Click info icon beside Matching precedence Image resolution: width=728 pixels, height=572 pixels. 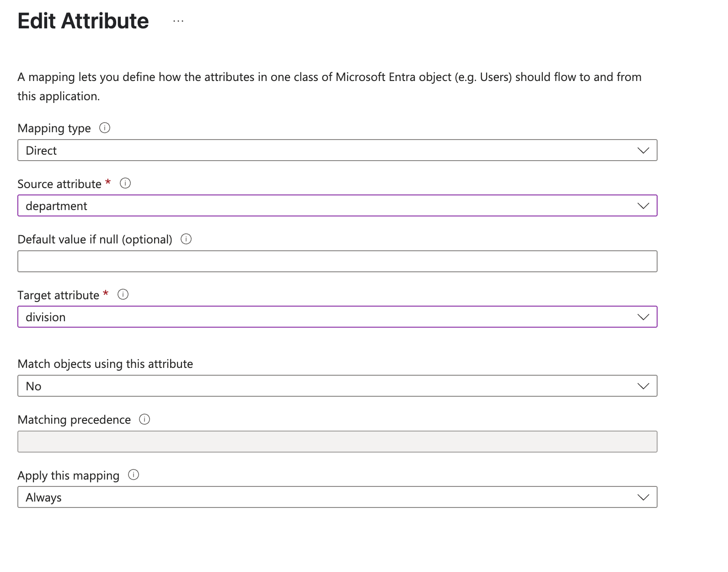pyautogui.click(x=145, y=419)
